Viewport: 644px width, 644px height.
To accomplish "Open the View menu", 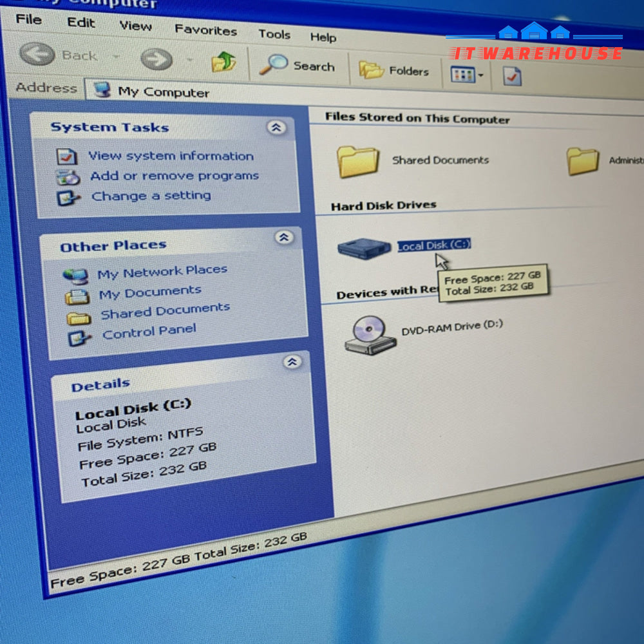I will click(135, 26).
